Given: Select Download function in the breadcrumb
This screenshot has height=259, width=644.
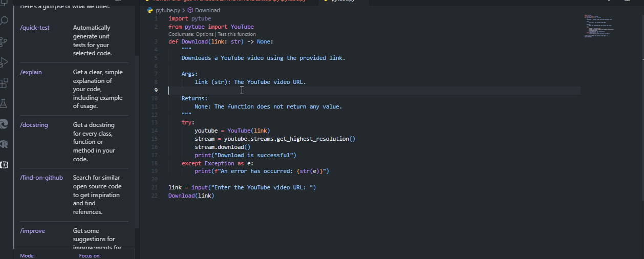Looking at the screenshot, I should (x=207, y=10).
